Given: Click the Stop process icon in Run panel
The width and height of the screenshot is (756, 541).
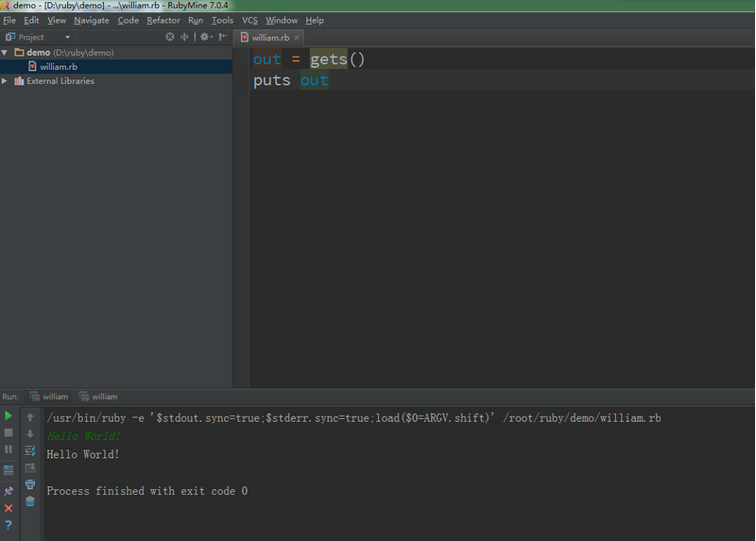Looking at the screenshot, I should point(9,432).
